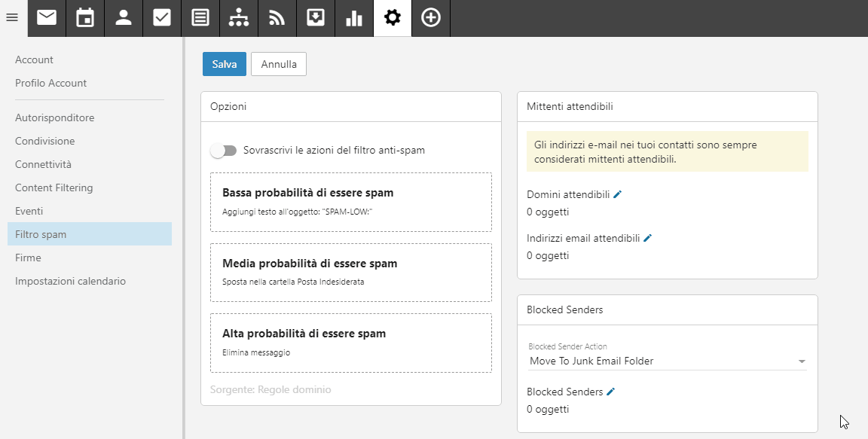Expand Blocked Sender Action dropdown
Viewport: 868px width, 439px height.
667,361
